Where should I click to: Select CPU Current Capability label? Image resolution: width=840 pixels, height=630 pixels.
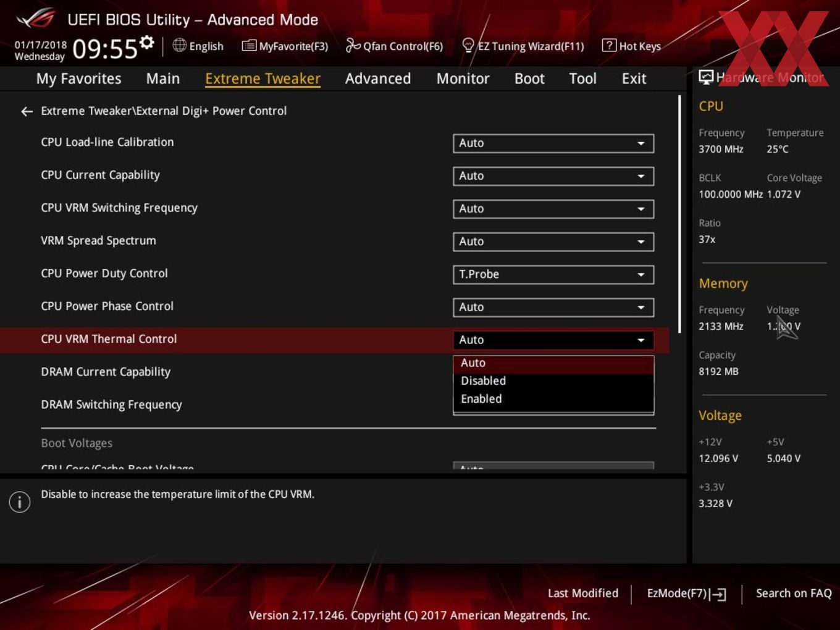100,175
